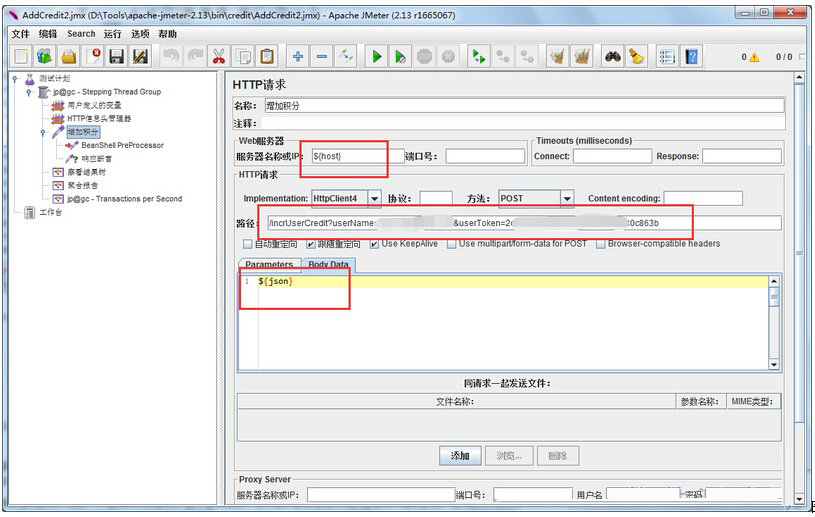
Task: Open the 运行 menu
Action: [x=112, y=34]
